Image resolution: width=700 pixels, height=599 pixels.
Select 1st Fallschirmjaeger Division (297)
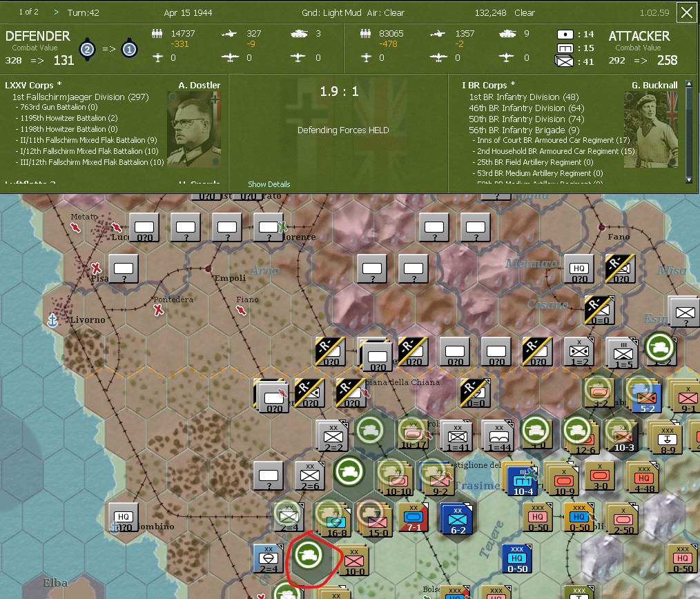(x=80, y=97)
